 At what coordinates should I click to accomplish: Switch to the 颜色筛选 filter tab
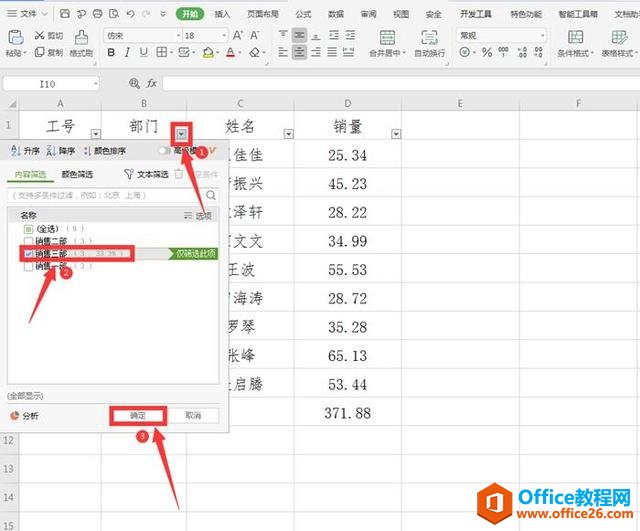pyautogui.click(x=77, y=174)
